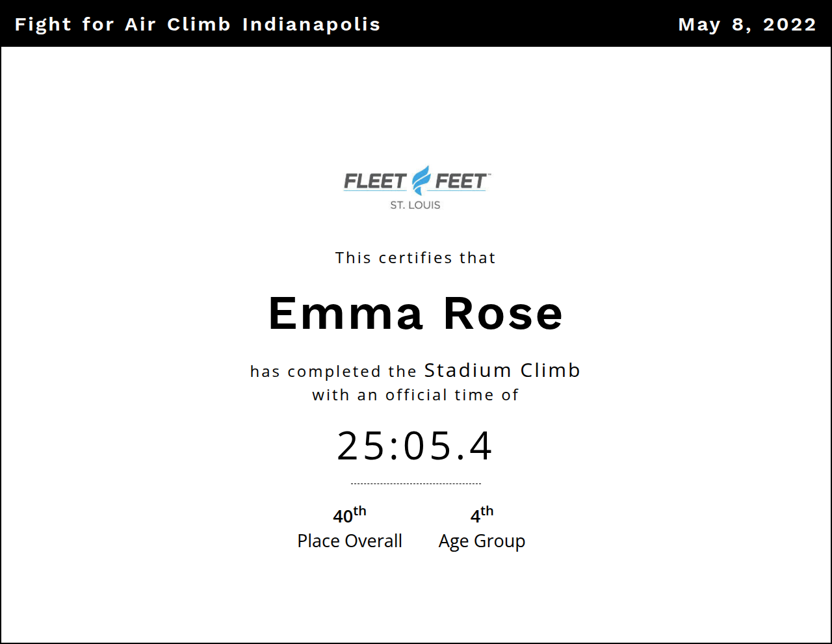Click the participant name Emma Rose

[x=415, y=314]
